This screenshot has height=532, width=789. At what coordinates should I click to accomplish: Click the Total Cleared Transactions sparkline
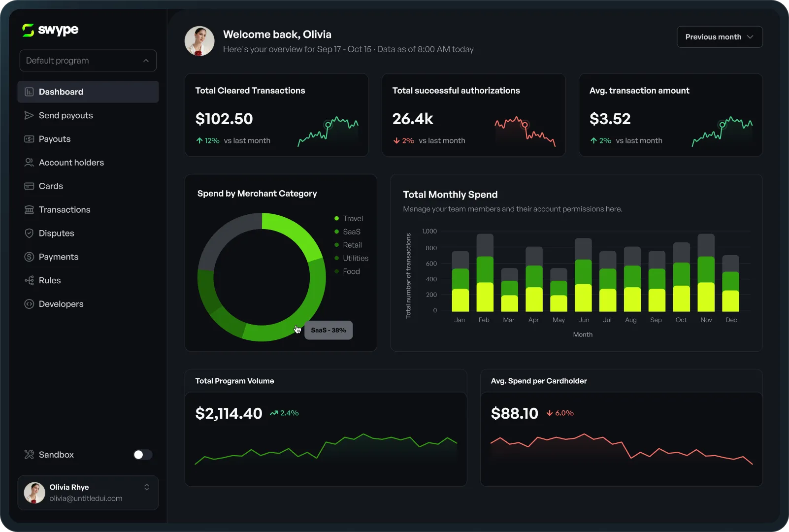pyautogui.click(x=328, y=131)
